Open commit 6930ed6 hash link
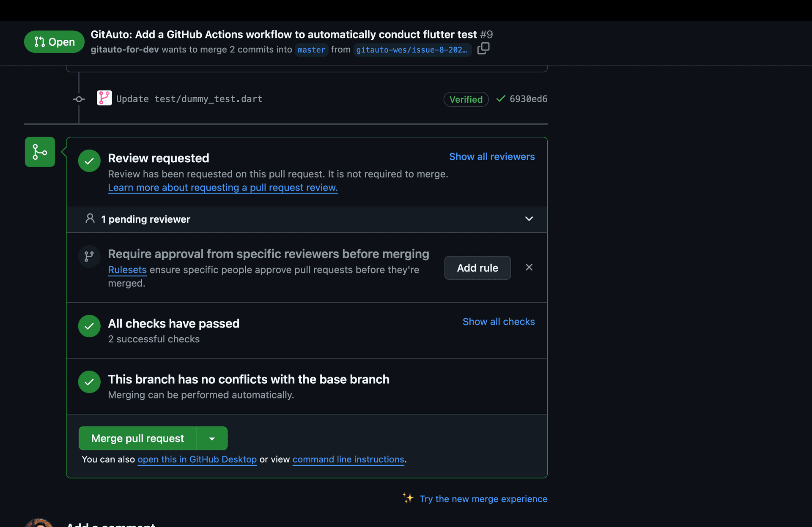This screenshot has width=812, height=527. click(528, 99)
